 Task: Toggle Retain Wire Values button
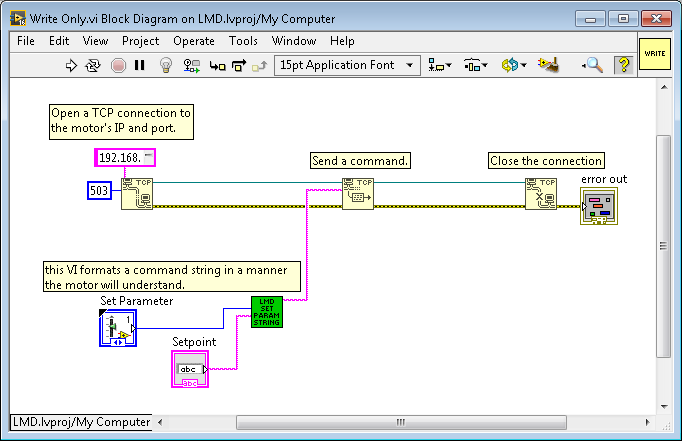(191, 66)
